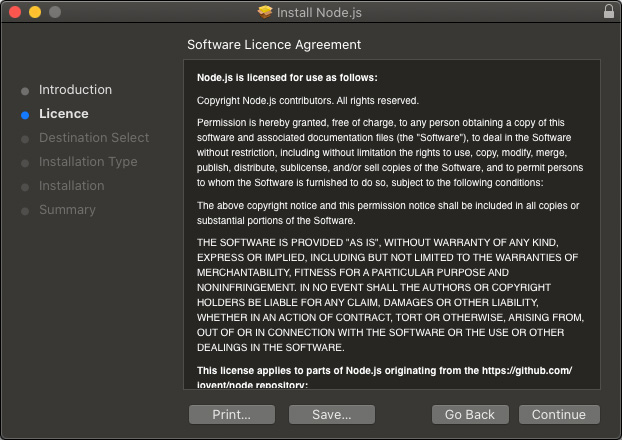Click the blue Licence step bullet
This screenshot has width=622, height=440.
click(25, 114)
